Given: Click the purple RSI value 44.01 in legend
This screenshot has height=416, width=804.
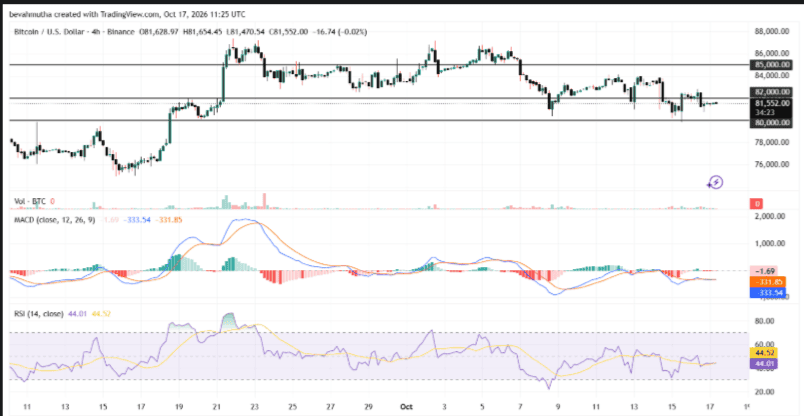Looking at the screenshot, I should point(75,314).
